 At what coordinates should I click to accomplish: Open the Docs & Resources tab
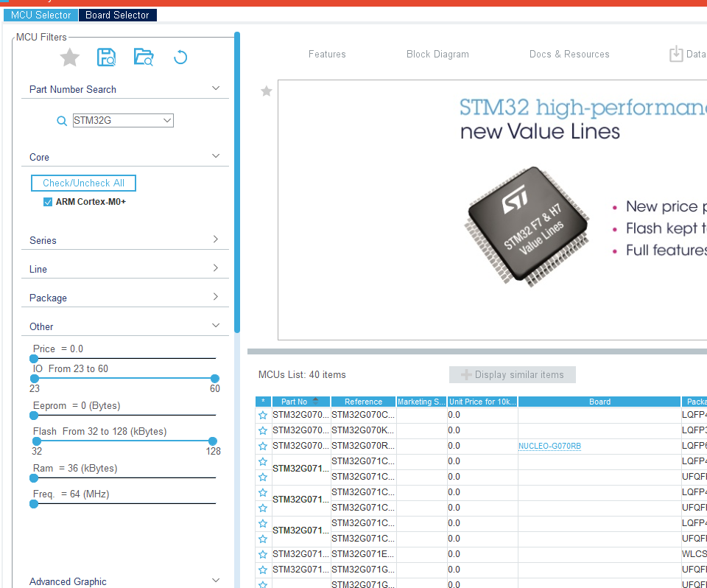pyautogui.click(x=569, y=54)
